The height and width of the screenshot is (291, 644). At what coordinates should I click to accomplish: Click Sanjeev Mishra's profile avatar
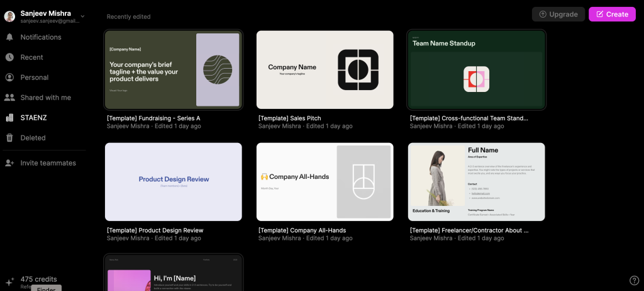[x=9, y=16]
